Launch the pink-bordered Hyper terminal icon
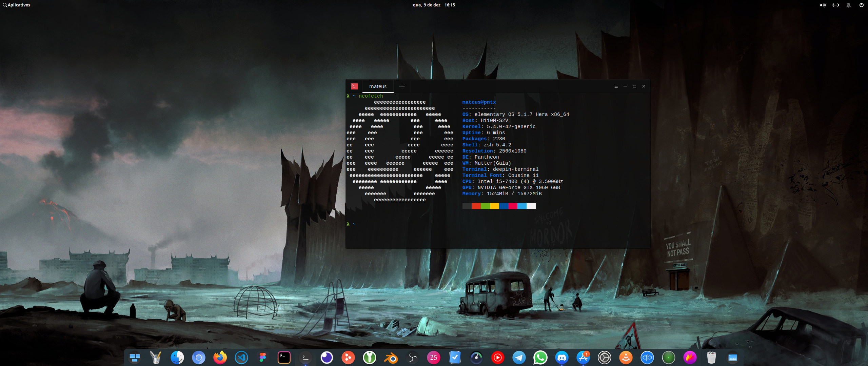This screenshot has height=366, width=868. pyautogui.click(x=284, y=358)
